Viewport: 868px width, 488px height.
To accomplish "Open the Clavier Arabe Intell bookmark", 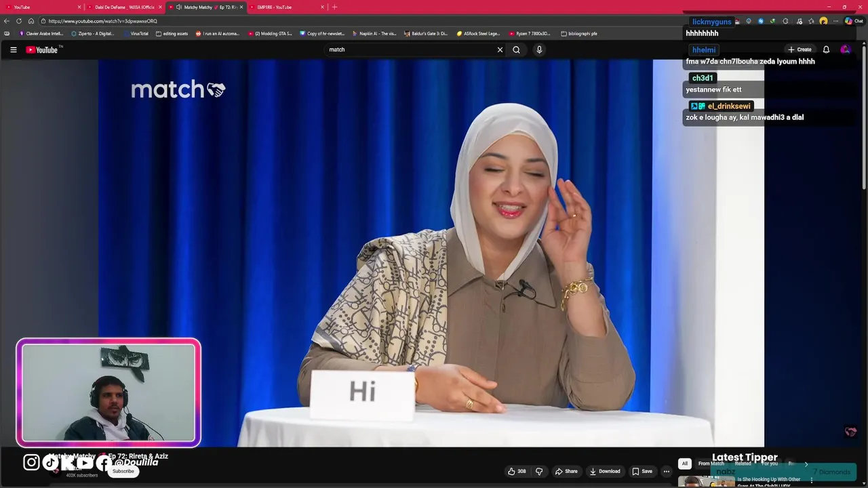I will [x=41, y=33].
